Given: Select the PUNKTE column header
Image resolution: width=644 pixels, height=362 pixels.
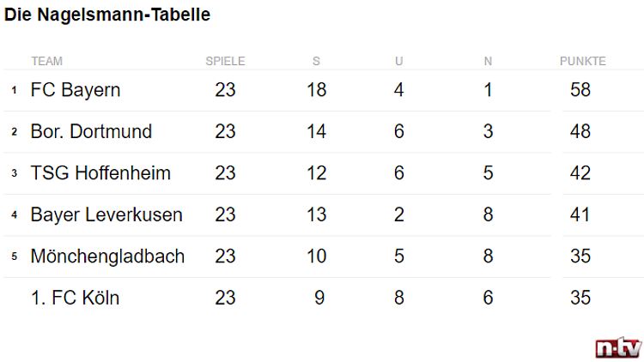Looking at the screenshot, I should coord(583,61).
